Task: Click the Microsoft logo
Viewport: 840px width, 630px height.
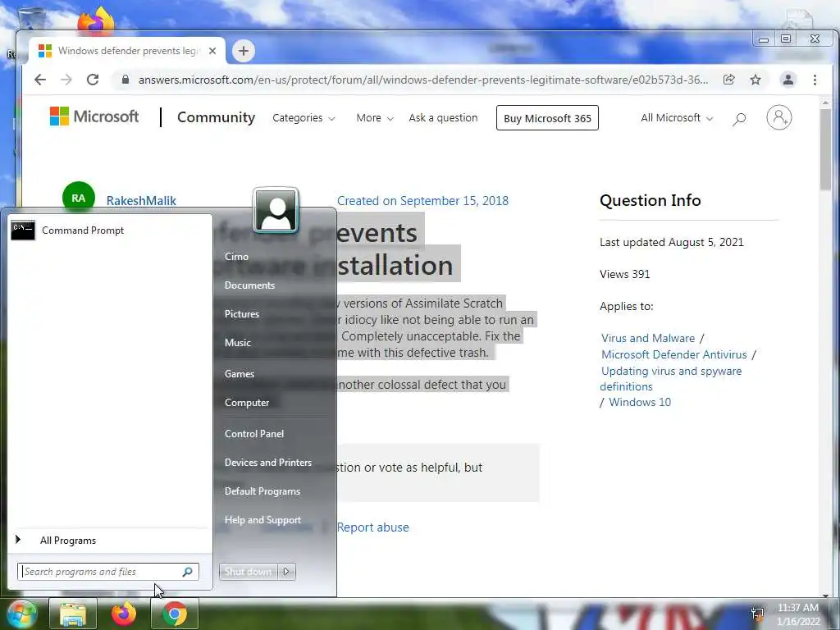Action: pyautogui.click(x=94, y=116)
